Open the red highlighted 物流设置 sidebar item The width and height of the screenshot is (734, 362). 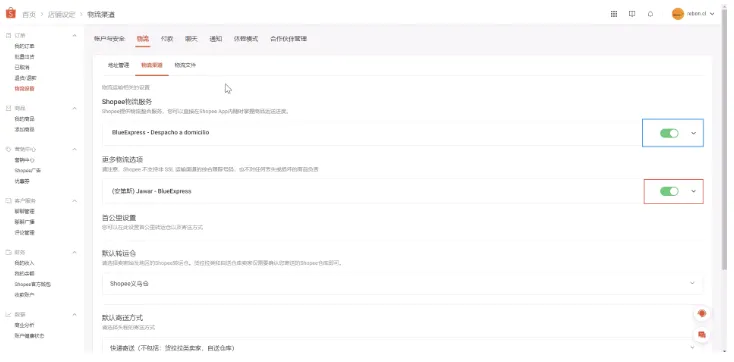(x=24, y=89)
